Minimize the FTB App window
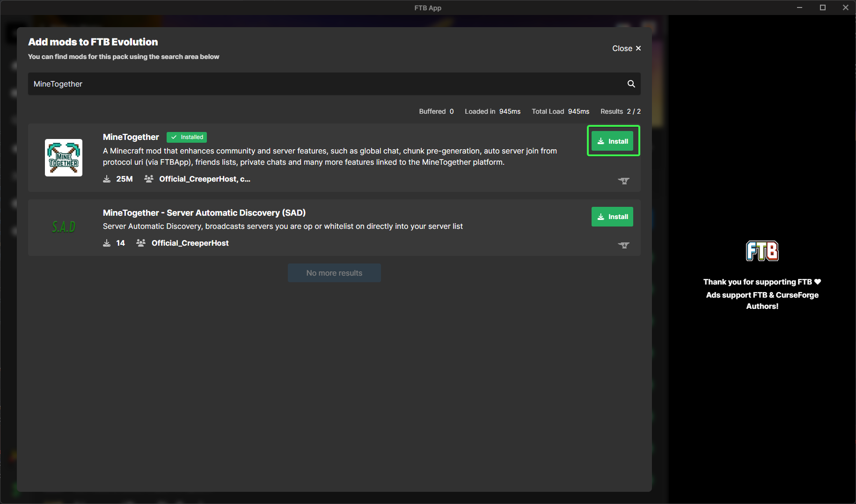The image size is (856, 504). coord(800,7)
